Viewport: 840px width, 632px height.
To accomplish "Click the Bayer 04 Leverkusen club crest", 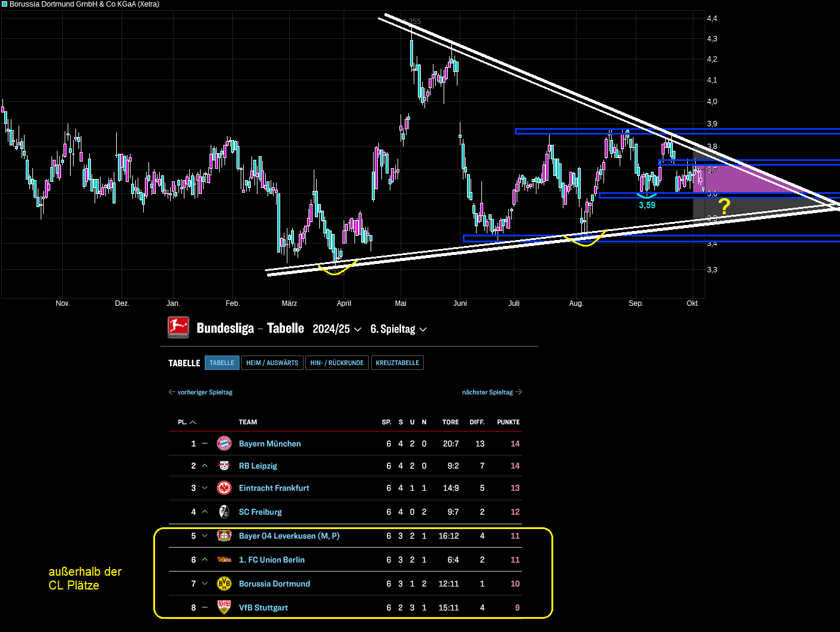I will [x=224, y=536].
